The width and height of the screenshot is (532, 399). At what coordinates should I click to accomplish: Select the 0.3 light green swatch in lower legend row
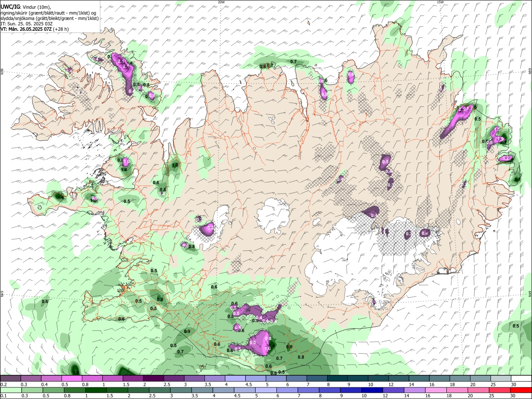pyautogui.click(x=32, y=390)
